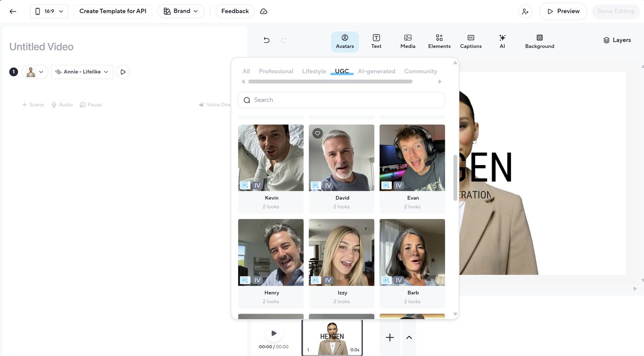The image size is (644, 356).
Task: Click the Undo icon
Action: click(x=266, y=40)
